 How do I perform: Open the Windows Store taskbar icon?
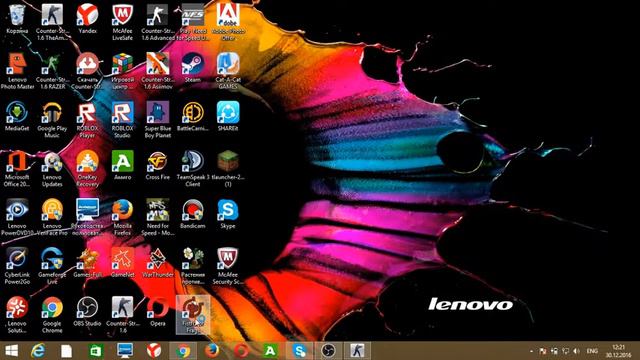coord(96,351)
